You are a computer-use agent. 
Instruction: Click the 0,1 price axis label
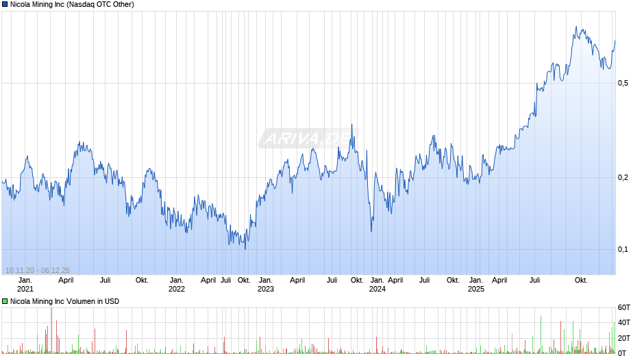(x=623, y=250)
